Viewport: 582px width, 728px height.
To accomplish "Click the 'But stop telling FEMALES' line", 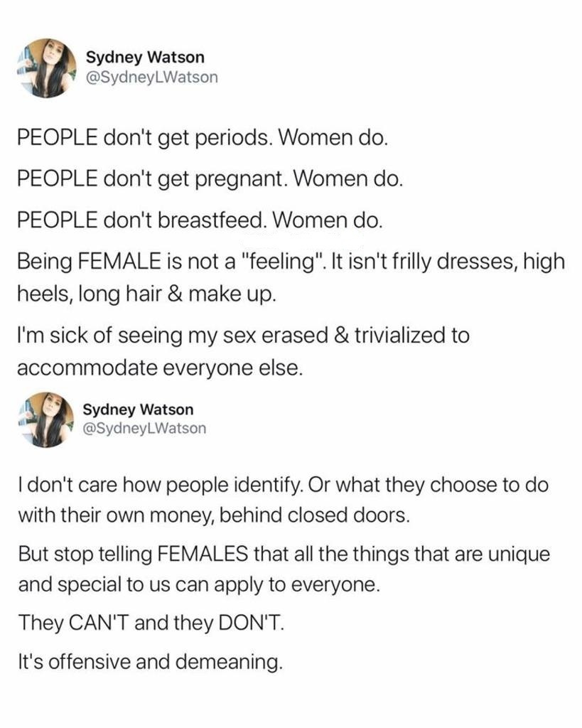I will pos(284,555).
